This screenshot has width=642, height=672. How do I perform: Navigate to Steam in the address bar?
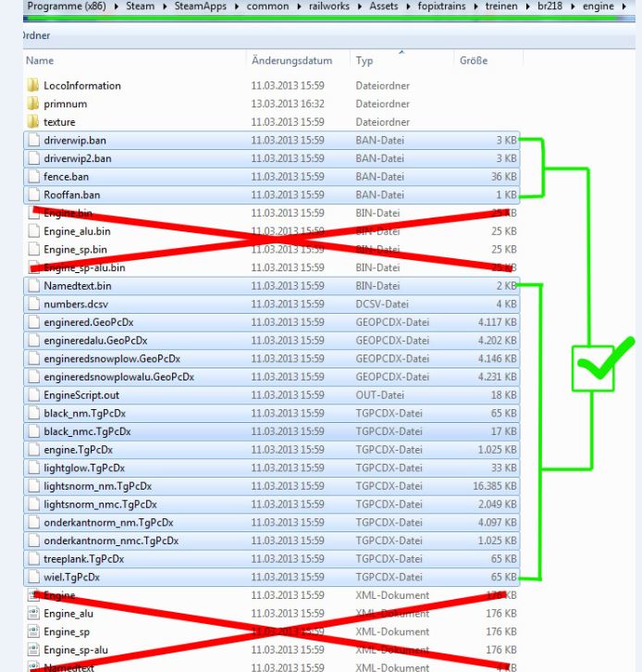tap(140, 6)
